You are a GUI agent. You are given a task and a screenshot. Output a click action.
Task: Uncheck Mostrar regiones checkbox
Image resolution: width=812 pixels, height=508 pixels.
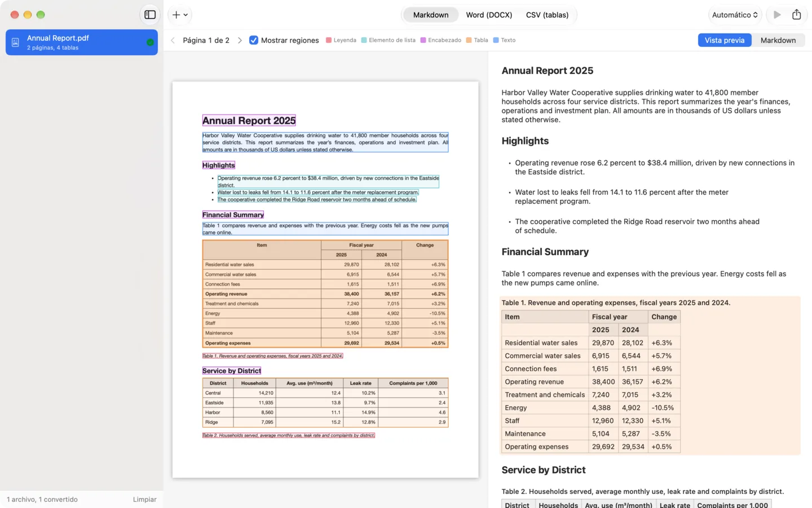pos(254,40)
